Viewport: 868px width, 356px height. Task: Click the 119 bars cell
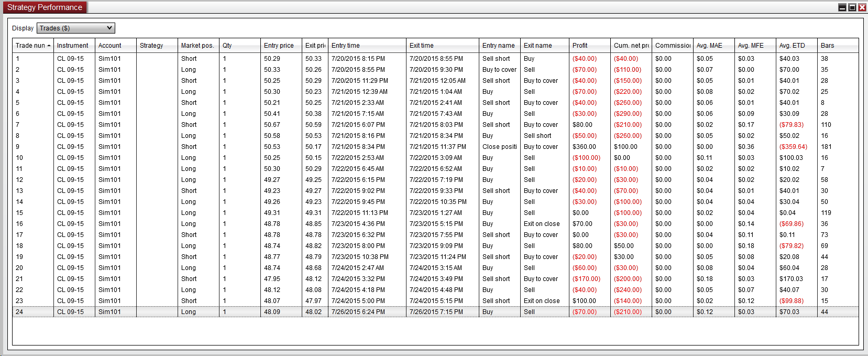click(x=826, y=213)
